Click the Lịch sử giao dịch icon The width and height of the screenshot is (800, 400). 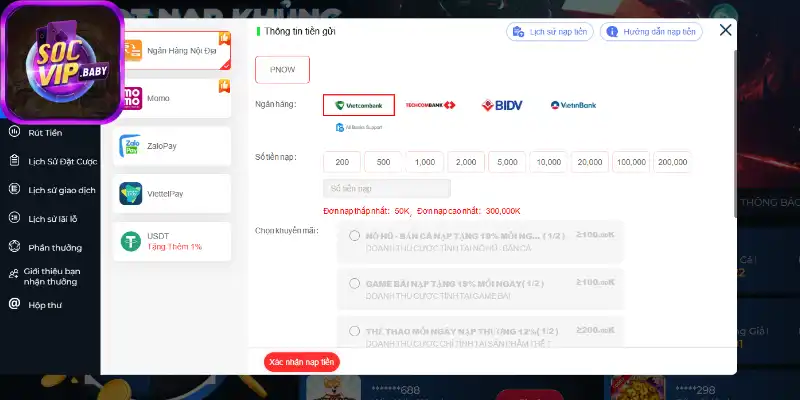tap(14, 189)
